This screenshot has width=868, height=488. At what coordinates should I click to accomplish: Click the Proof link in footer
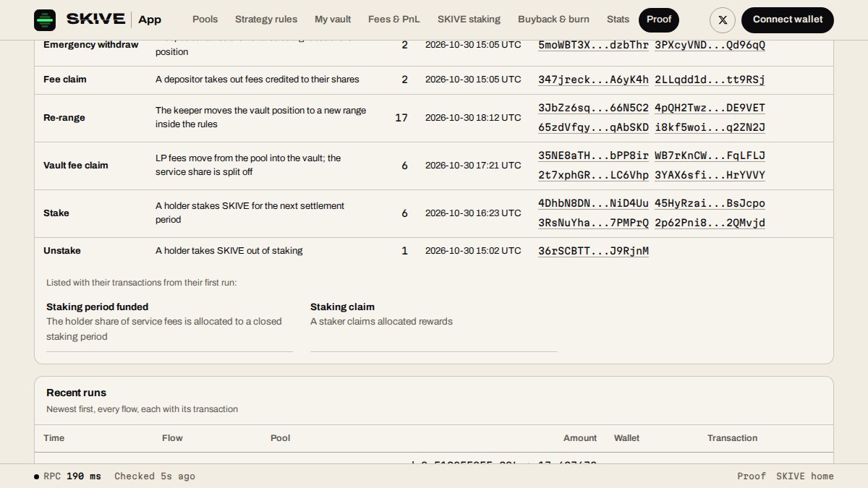[x=752, y=476]
